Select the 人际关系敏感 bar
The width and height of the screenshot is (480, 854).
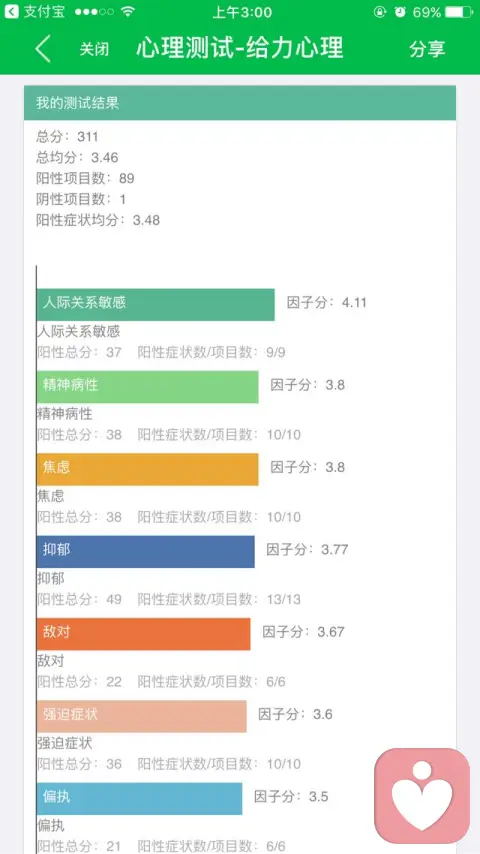pos(156,304)
